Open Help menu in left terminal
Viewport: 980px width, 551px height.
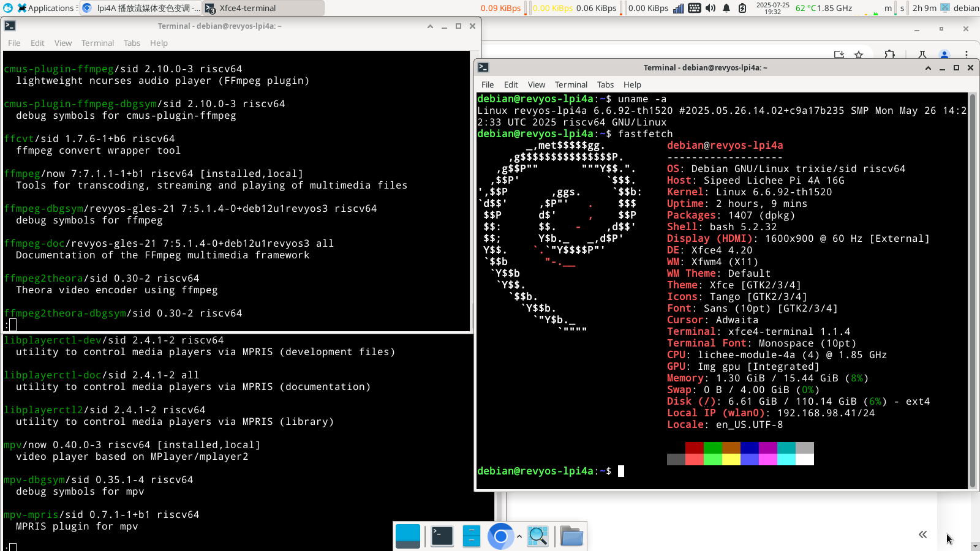(x=159, y=43)
